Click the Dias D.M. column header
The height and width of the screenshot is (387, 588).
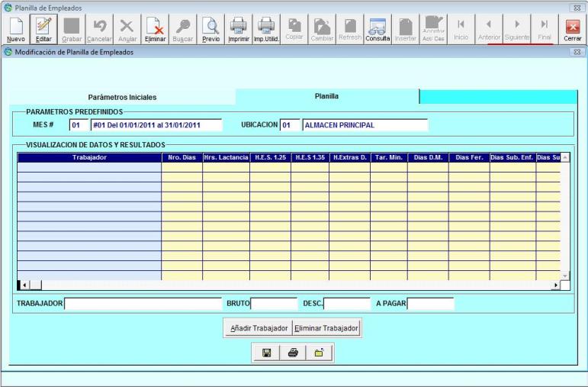click(x=429, y=157)
